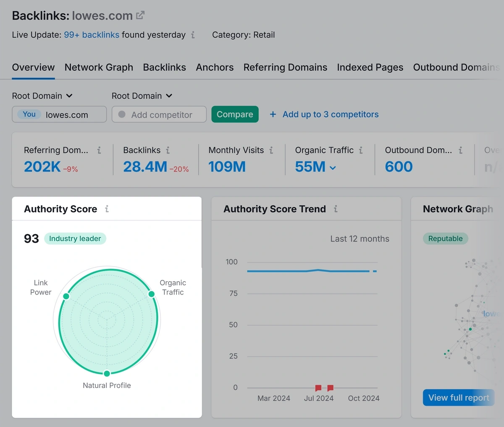Open the Anchors tab
Viewport: 504px width, 427px height.
click(x=215, y=67)
